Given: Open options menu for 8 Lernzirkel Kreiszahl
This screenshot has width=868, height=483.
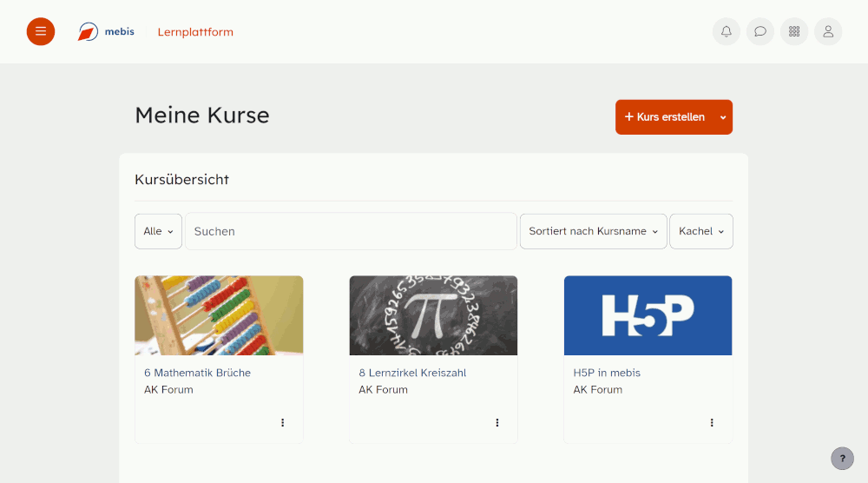Looking at the screenshot, I should 497,422.
